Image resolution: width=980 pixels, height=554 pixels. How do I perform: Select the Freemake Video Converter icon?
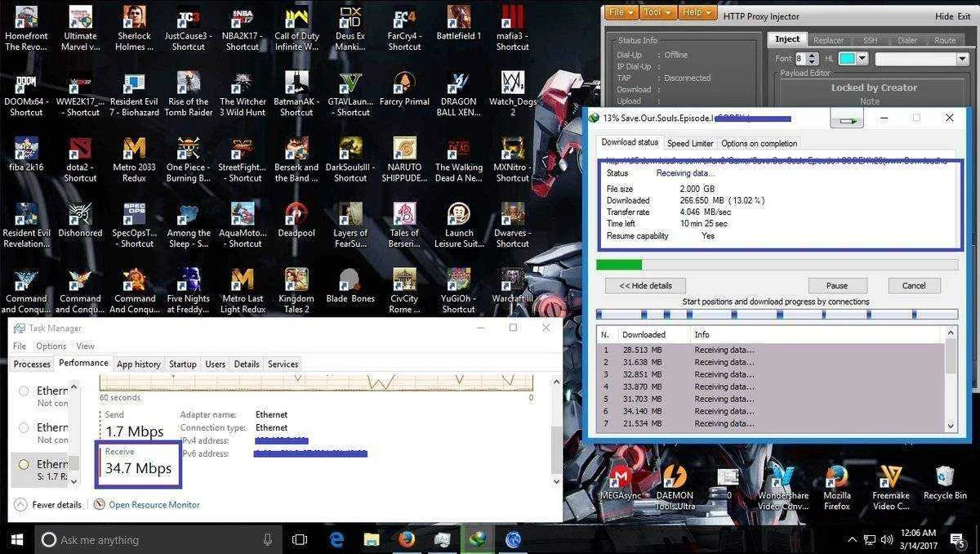[891, 489]
